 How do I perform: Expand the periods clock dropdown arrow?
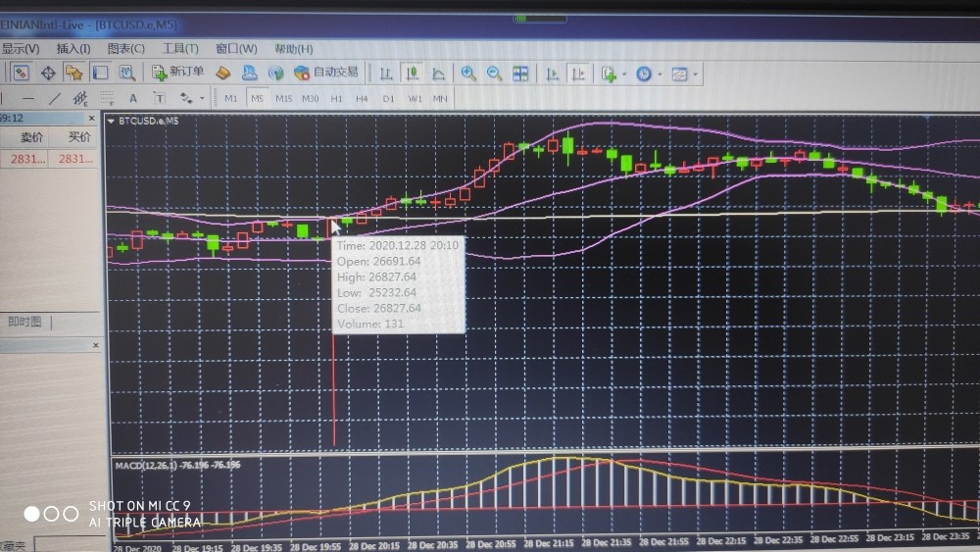click(x=660, y=75)
